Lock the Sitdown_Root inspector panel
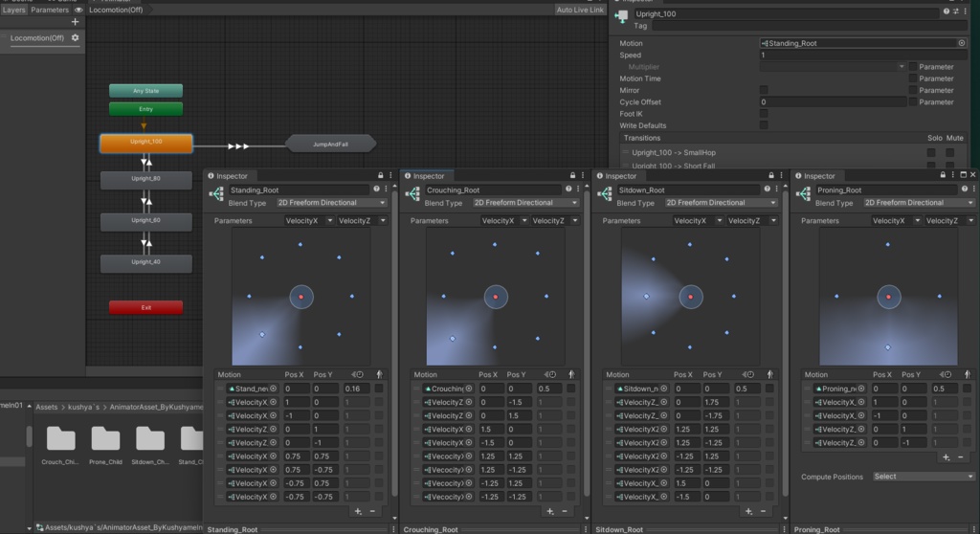The width and height of the screenshot is (980, 534). click(771, 176)
